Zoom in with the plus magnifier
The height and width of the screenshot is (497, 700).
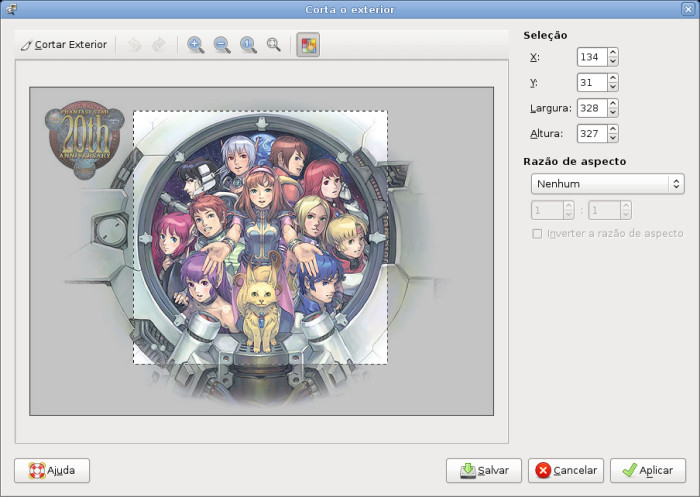tap(196, 45)
